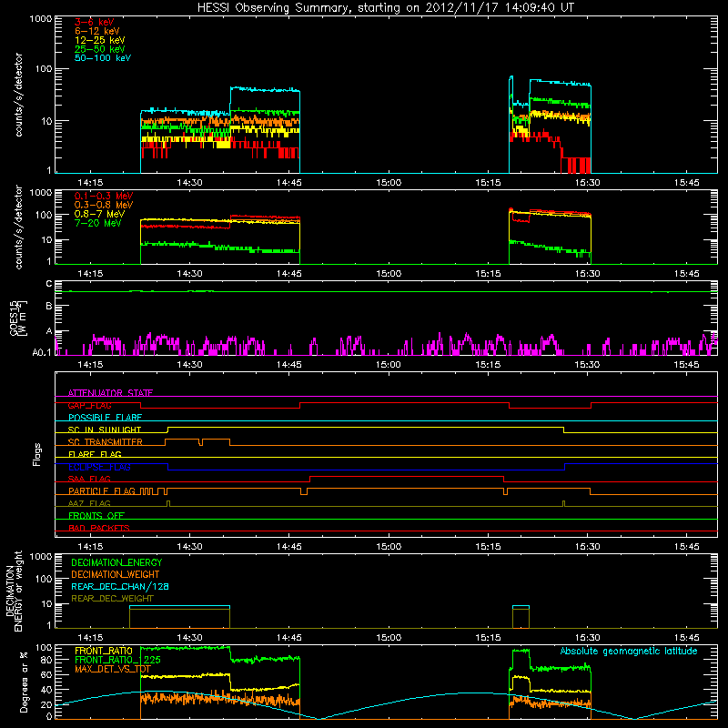This screenshot has height=728, width=728.
Task: Click the SC_IN_SUNLIGHT flag label
Action: [105, 430]
